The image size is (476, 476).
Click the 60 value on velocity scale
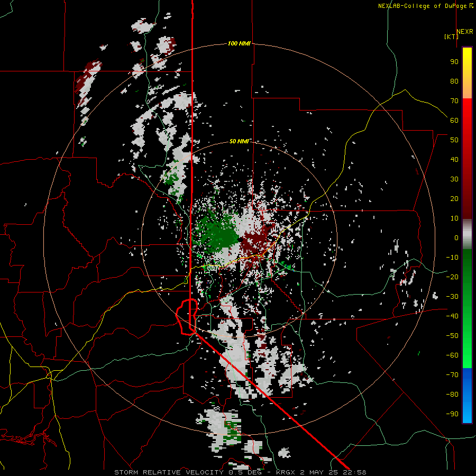[454, 120]
